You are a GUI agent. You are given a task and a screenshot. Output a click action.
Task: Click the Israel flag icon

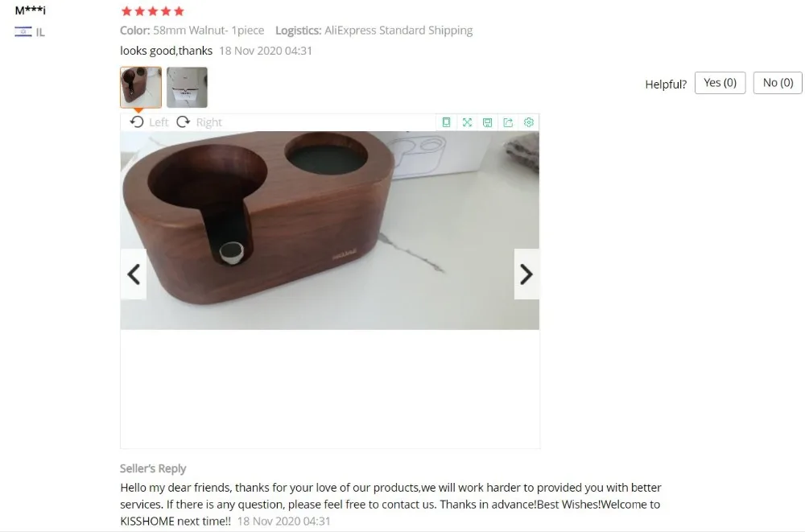23,32
